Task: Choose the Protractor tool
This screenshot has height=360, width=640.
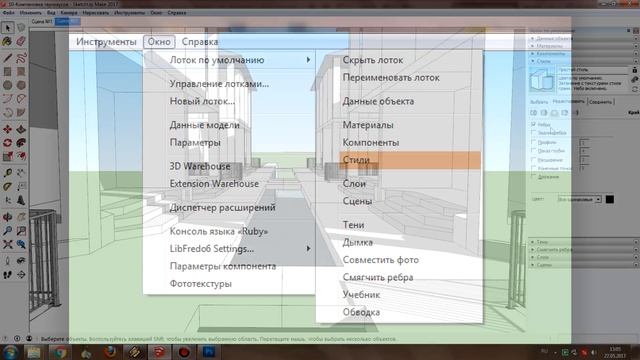Action: pos(7,187)
